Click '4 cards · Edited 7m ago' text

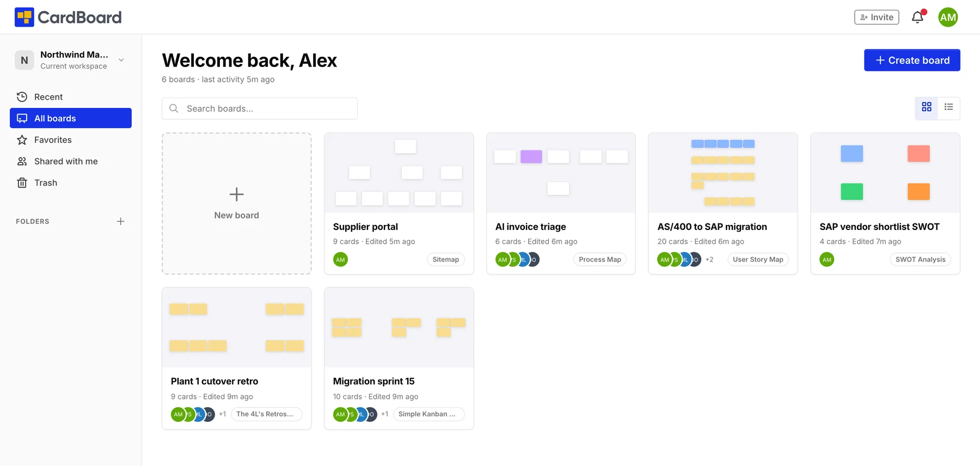pyautogui.click(x=860, y=241)
